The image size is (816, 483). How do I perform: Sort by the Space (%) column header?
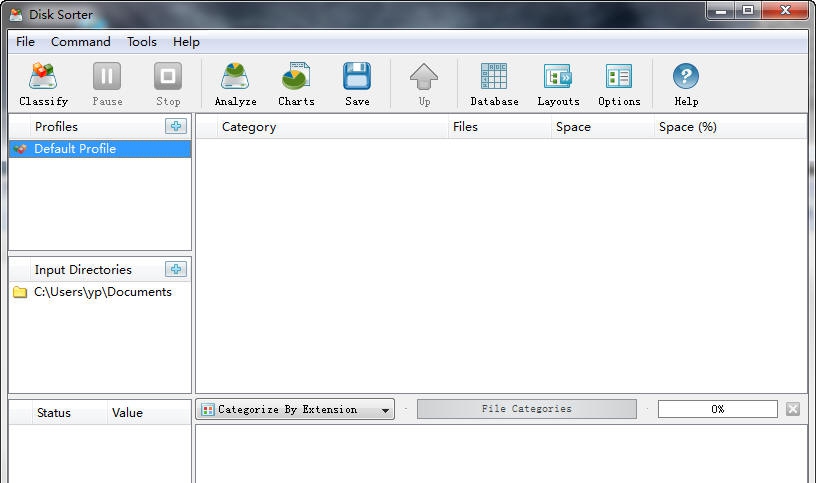point(730,126)
